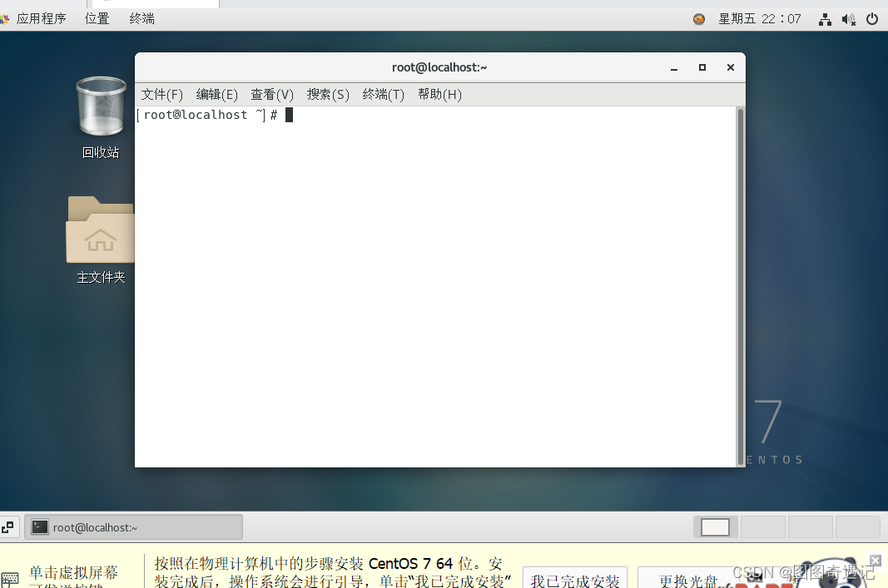
Task: Click the muted volume icon in top bar
Action: click(x=847, y=17)
